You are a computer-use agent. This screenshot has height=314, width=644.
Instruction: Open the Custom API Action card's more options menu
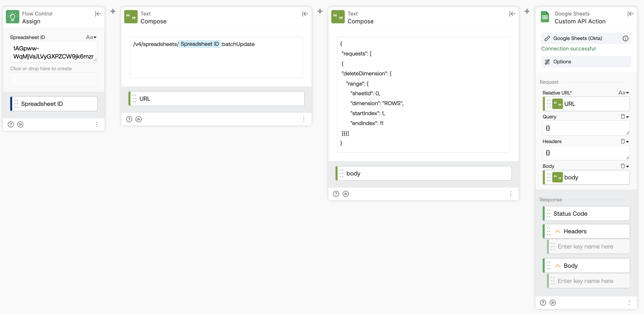tap(629, 302)
